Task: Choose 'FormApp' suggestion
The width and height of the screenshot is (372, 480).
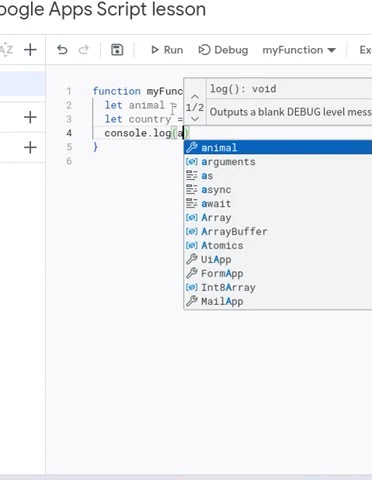Action: [278, 273]
